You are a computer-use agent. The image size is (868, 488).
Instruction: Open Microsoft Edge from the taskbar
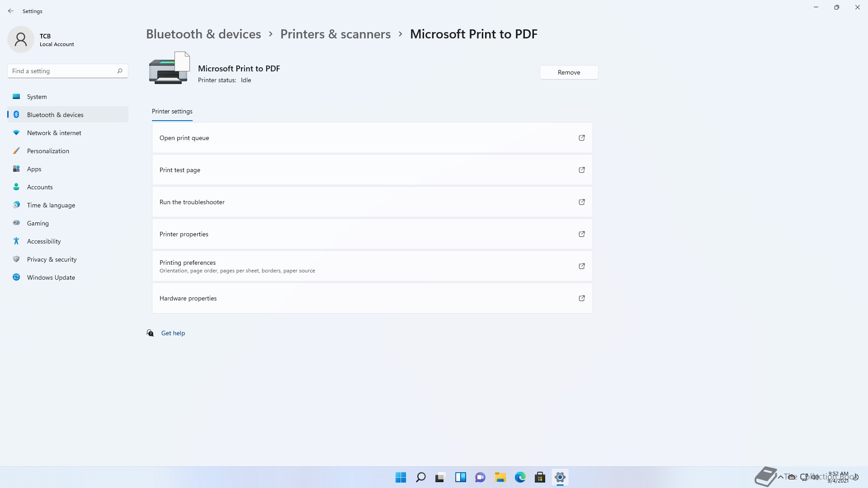[520, 477]
